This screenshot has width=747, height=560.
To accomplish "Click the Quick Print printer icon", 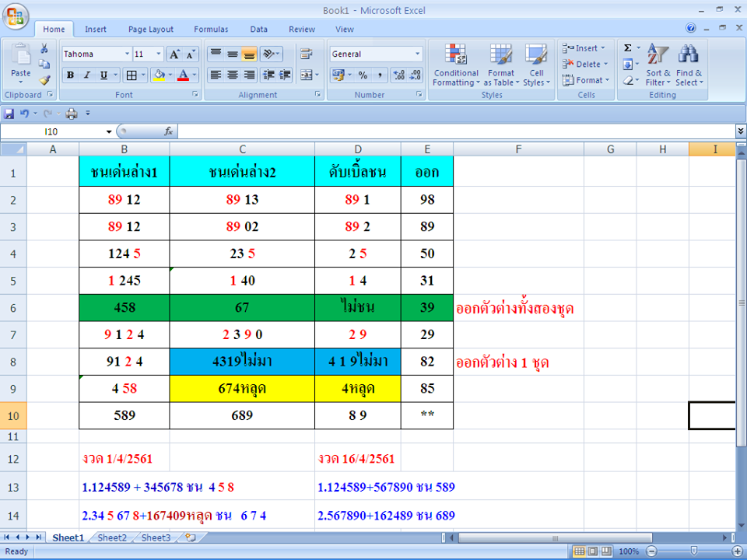I will (x=72, y=114).
